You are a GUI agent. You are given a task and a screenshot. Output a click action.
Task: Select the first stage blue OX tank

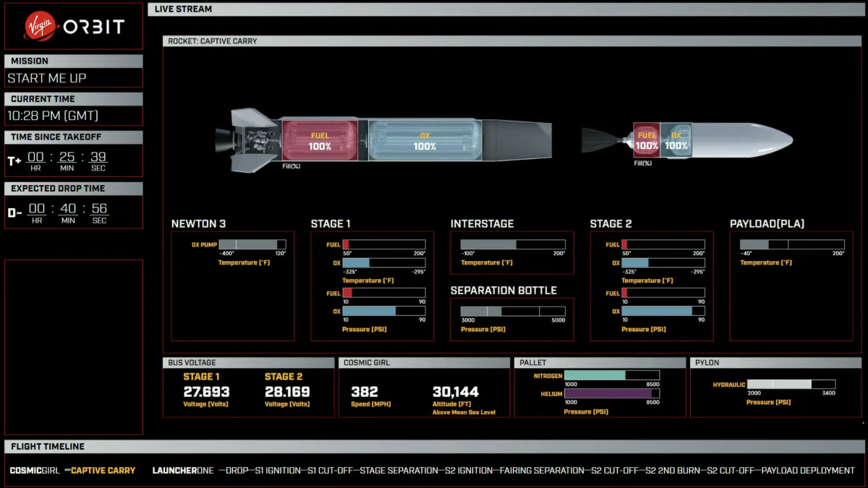click(425, 140)
